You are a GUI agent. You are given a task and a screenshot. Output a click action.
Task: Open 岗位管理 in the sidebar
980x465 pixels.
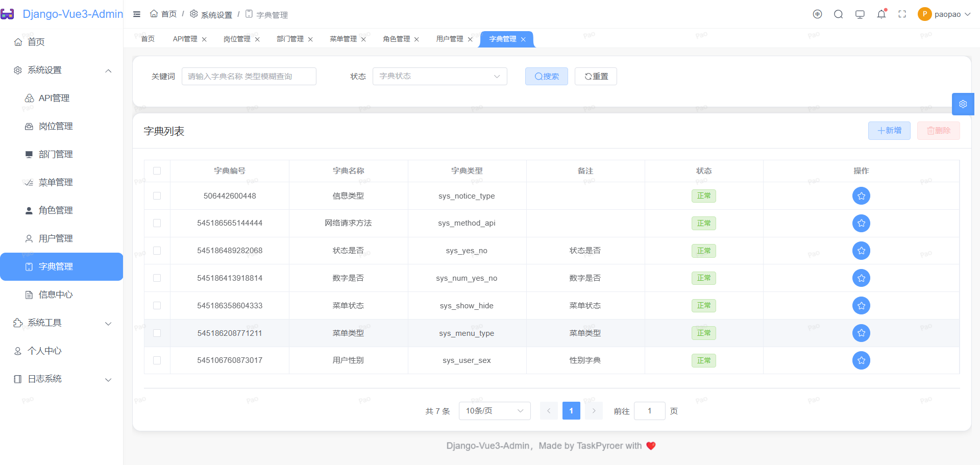point(61,126)
